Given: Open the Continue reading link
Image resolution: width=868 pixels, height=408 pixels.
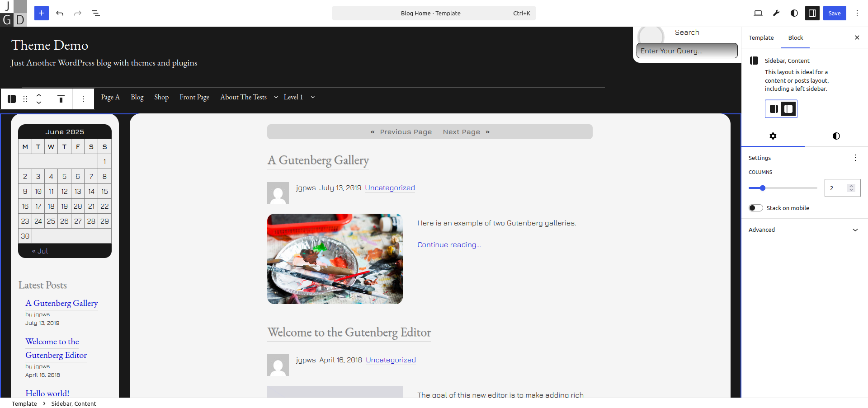Looking at the screenshot, I should point(449,244).
